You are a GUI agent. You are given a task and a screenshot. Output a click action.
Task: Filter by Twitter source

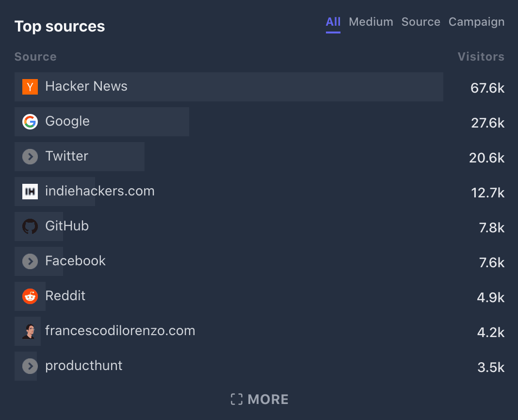click(67, 156)
